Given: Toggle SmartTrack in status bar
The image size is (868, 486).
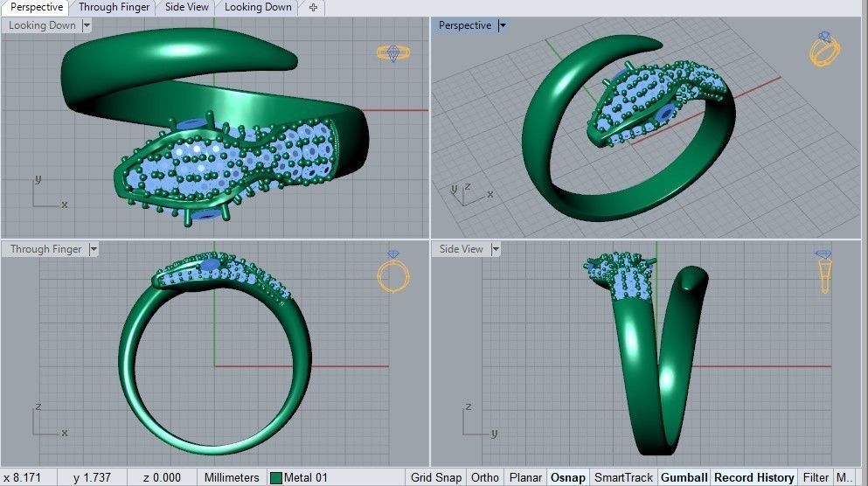Looking at the screenshot, I should [623, 477].
